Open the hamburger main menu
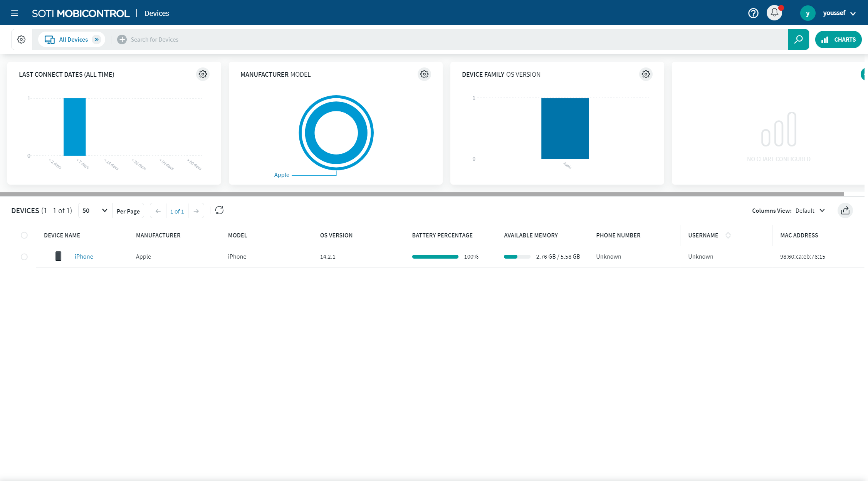This screenshot has height=481, width=868. [x=15, y=13]
